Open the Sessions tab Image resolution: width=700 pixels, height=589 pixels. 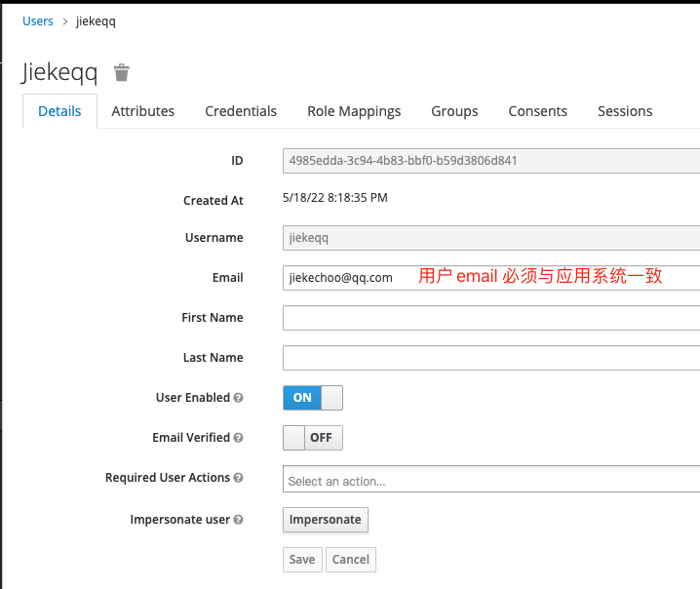point(625,111)
